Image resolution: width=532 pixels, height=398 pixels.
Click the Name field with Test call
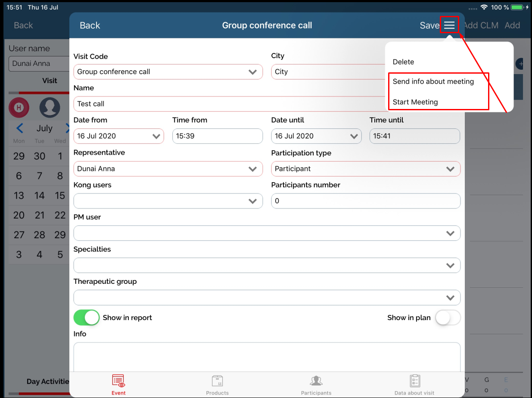click(228, 104)
